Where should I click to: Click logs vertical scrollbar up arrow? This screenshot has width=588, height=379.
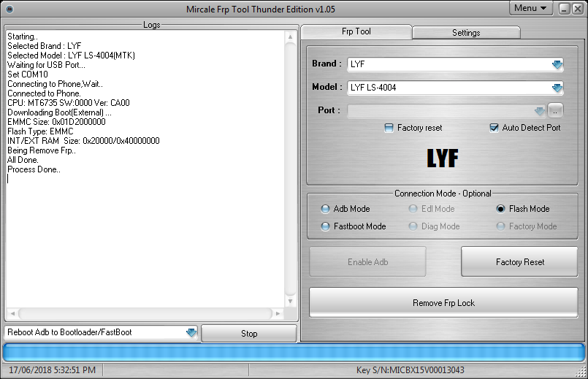[x=290, y=37]
